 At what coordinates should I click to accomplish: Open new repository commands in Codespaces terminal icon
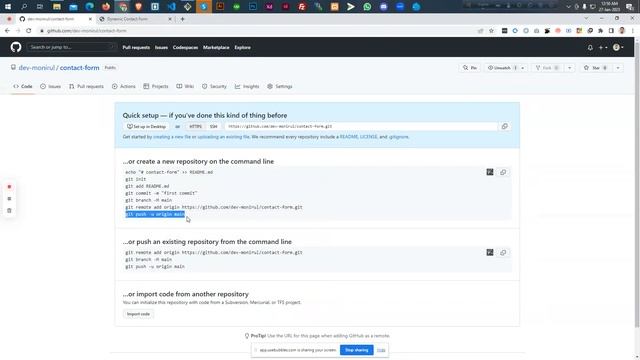coord(490,172)
